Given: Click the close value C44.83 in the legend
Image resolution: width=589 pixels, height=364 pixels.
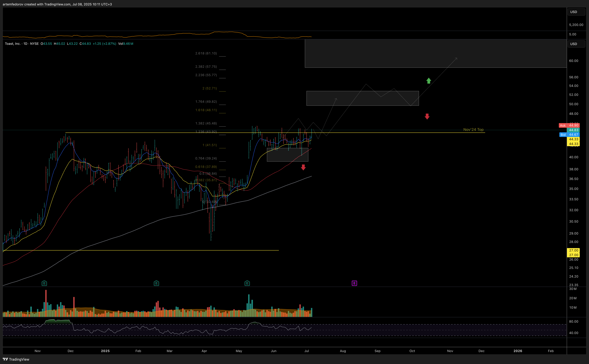Looking at the screenshot, I should coord(85,44).
